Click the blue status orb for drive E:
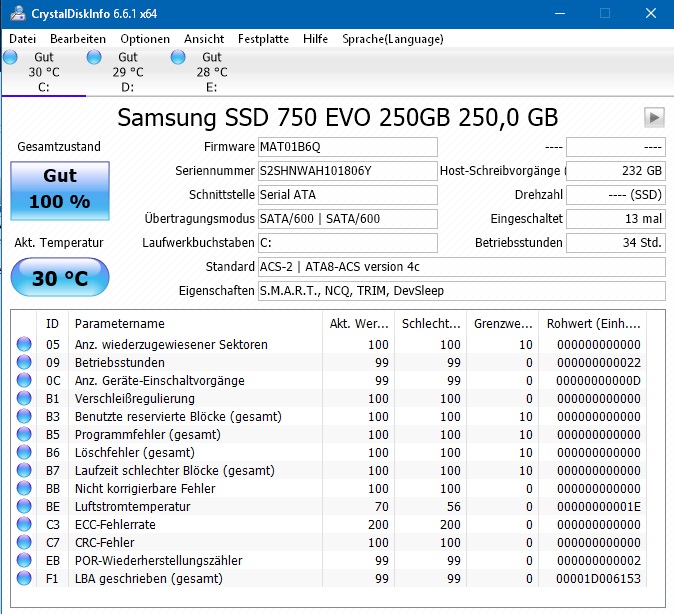674x614 pixels. [178, 57]
